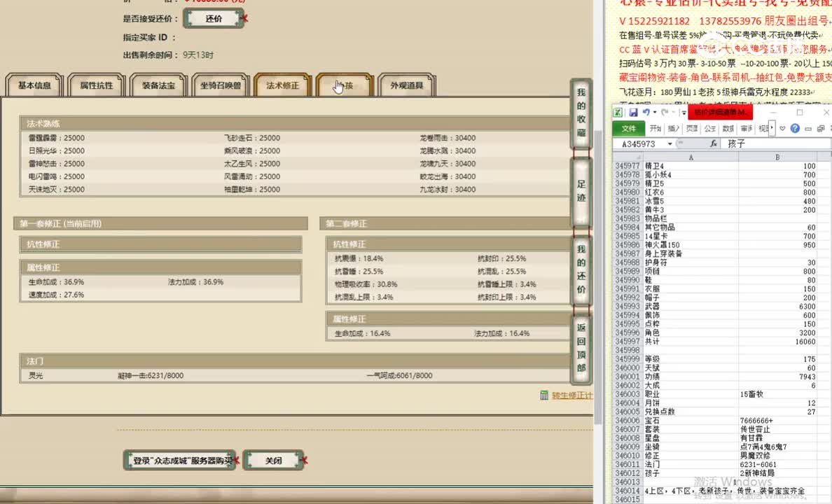Screen dimensions: 832x504
Task: Open Excel Help with the blue question mark icon
Action: coord(796,128)
